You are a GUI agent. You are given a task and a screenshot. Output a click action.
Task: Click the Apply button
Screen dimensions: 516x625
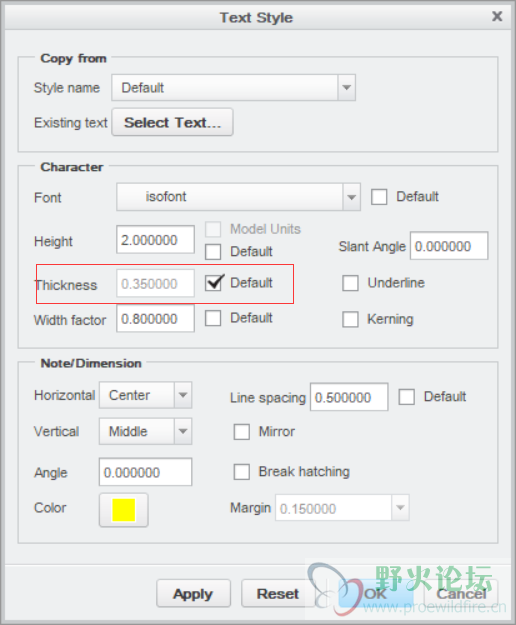coord(193,594)
